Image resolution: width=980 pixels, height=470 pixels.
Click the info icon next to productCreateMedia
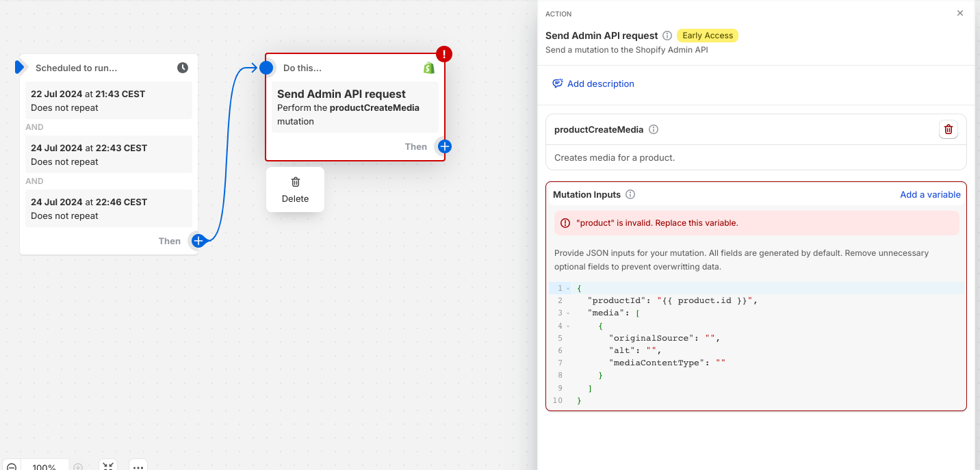pos(654,129)
